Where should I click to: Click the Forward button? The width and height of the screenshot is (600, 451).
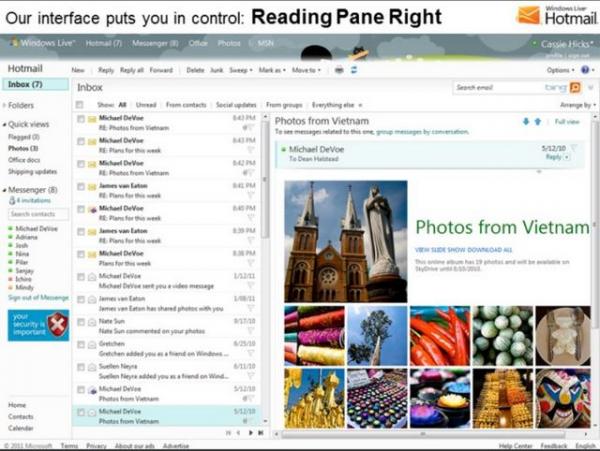tap(161, 70)
